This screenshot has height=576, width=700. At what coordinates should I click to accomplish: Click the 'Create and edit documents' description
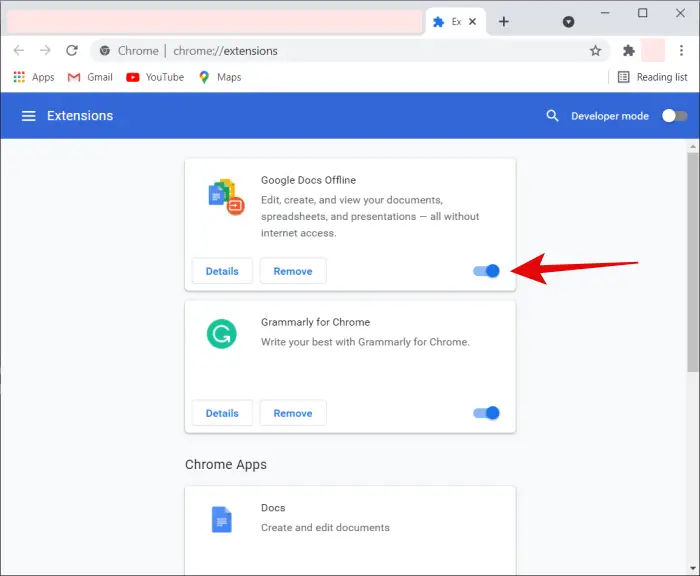click(x=325, y=528)
